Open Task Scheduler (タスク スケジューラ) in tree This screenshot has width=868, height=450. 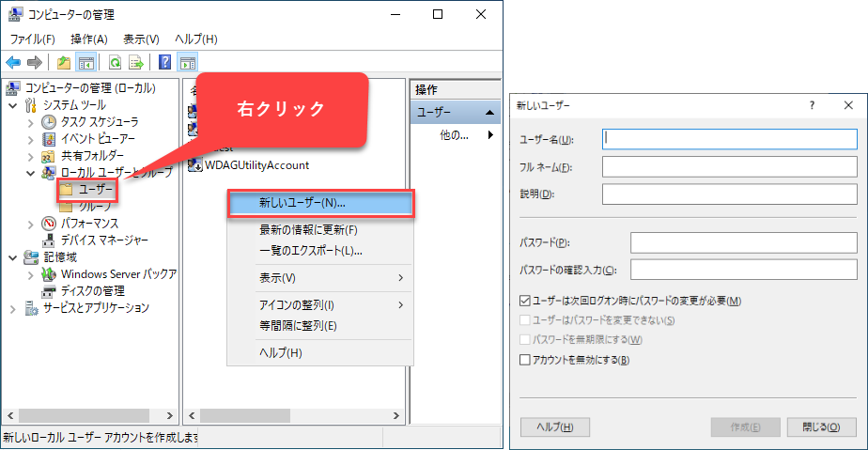[99, 122]
